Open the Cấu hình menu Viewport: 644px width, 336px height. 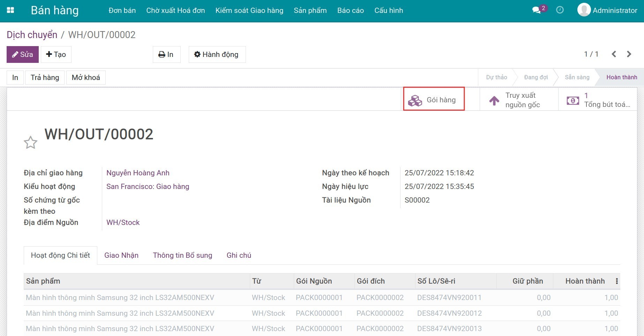pyautogui.click(x=389, y=10)
